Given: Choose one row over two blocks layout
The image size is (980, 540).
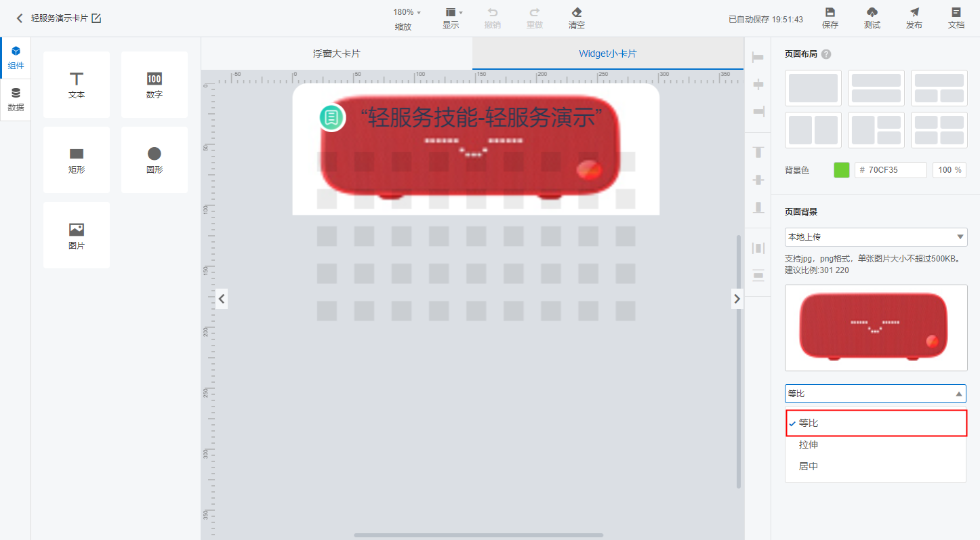Looking at the screenshot, I should coord(939,88).
